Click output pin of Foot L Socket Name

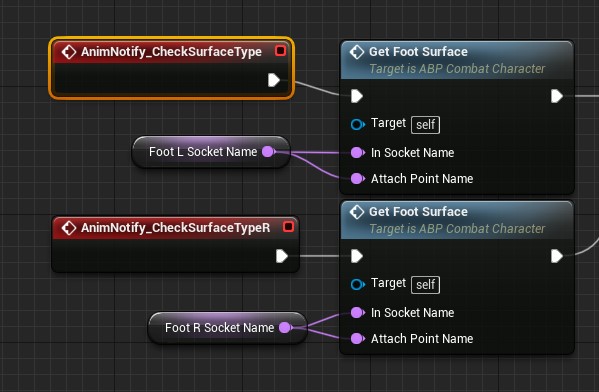pos(269,152)
